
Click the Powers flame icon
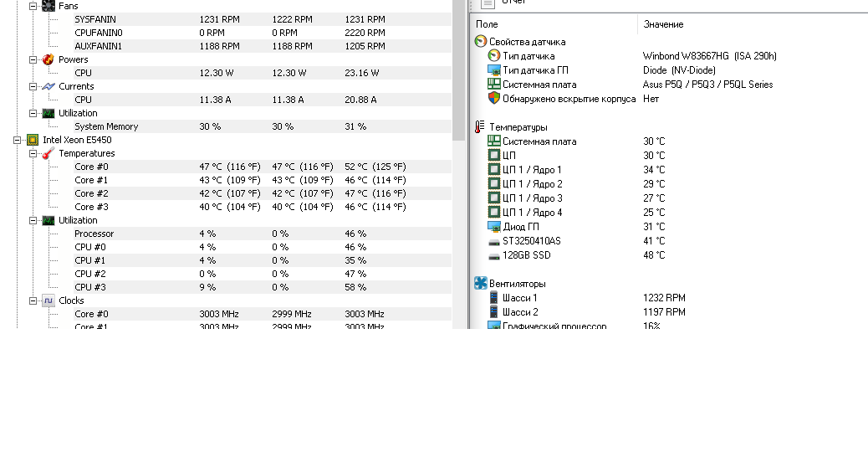(49, 59)
